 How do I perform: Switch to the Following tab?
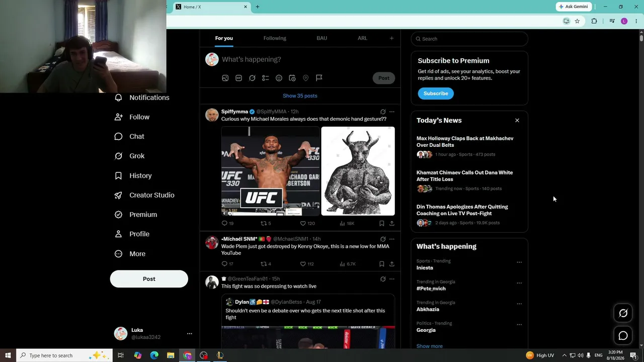click(x=275, y=38)
